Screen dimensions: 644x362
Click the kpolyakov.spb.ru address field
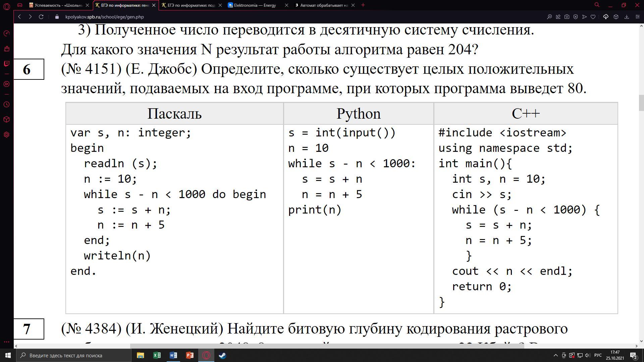pos(104,17)
